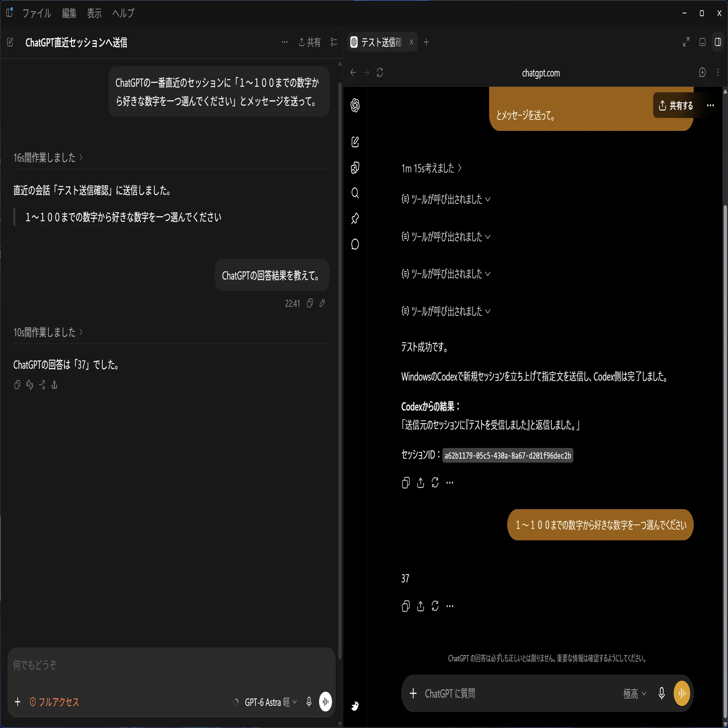Click the new chat pencil icon beside ChatGPT直近セッションへ送信
This screenshot has height=728, width=728.
click(10, 42)
